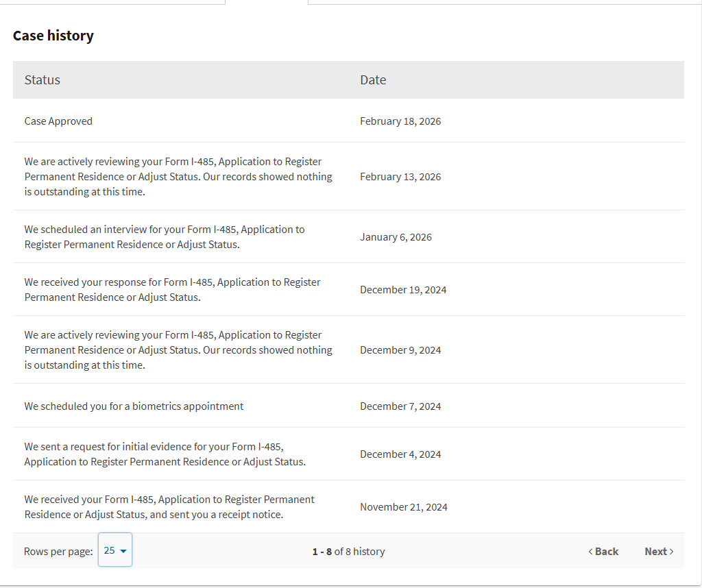Select the Case Approved status row
702x588 pixels.
[x=58, y=121]
